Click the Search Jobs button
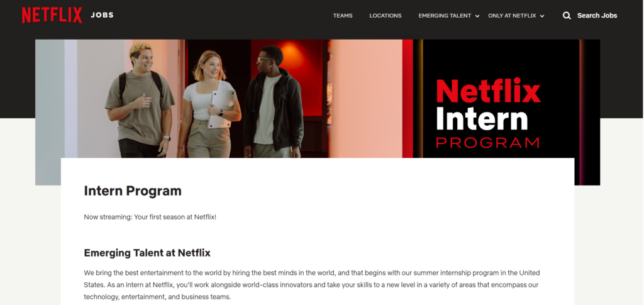This screenshot has height=305, width=644. click(x=597, y=16)
